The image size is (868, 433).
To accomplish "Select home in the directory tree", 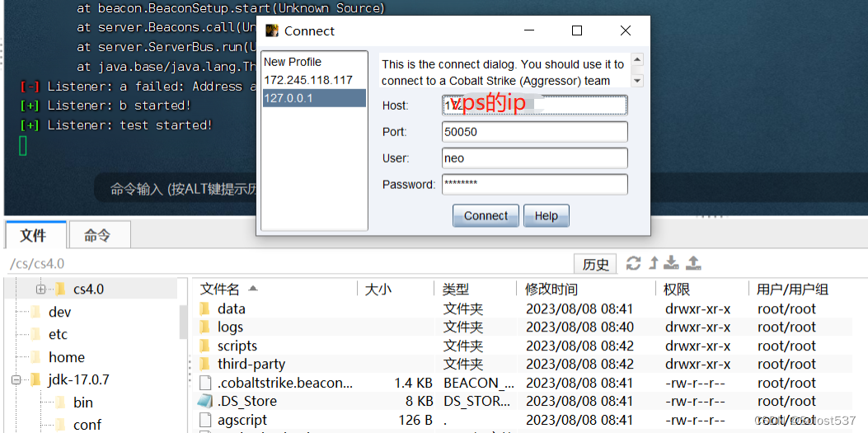I will (67, 357).
